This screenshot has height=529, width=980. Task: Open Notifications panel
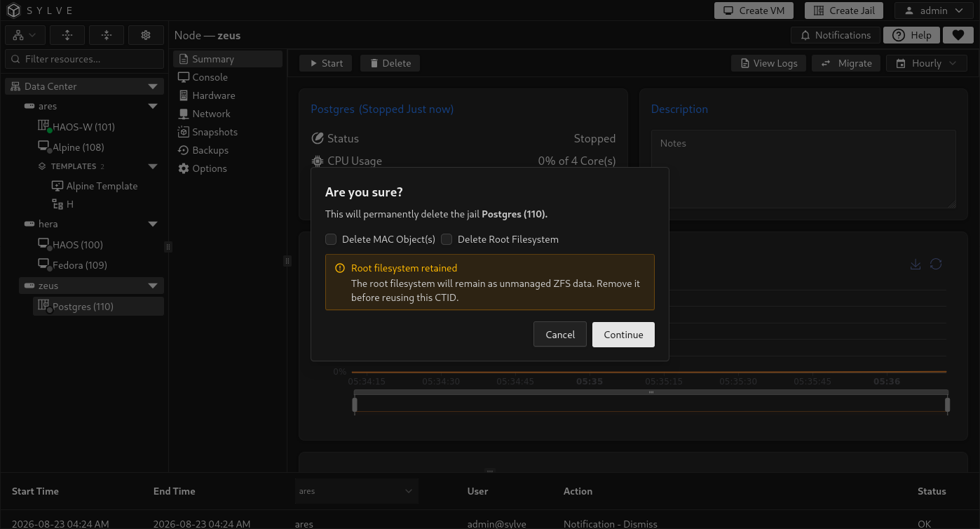pyautogui.click(x=835, y=35)
